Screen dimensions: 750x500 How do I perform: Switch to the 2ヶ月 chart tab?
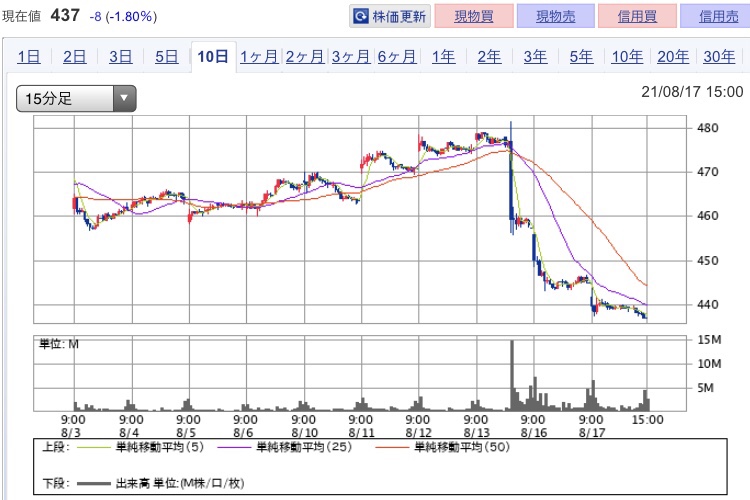pyautogui.click(x=305, y=57)
